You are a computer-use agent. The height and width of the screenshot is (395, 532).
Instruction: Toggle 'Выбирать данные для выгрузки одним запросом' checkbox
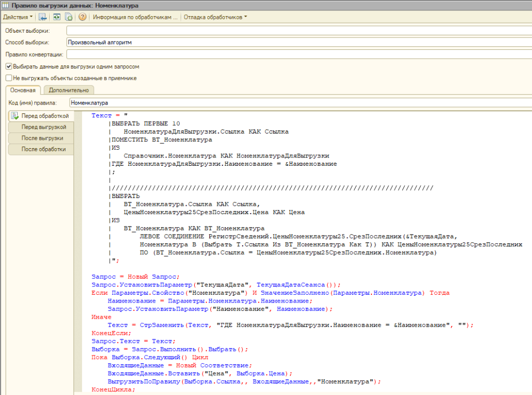[9, 67]
